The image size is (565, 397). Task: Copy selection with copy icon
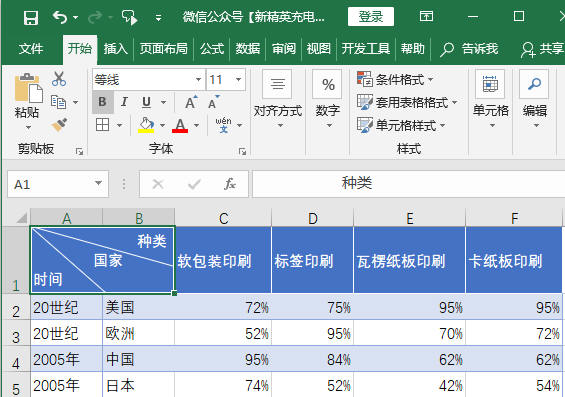pos(58,102)
